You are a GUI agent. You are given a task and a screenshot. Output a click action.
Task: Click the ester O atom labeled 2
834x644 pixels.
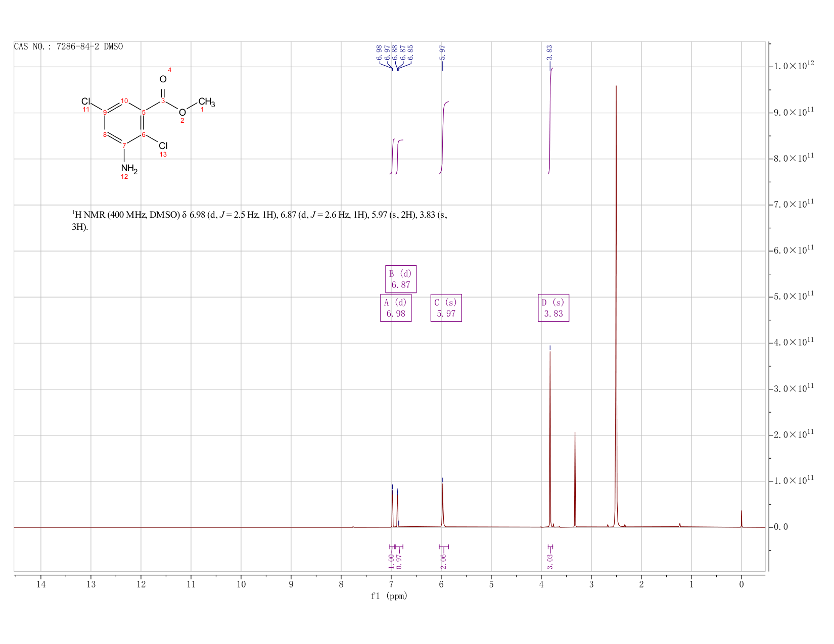(x=182, y=112)
